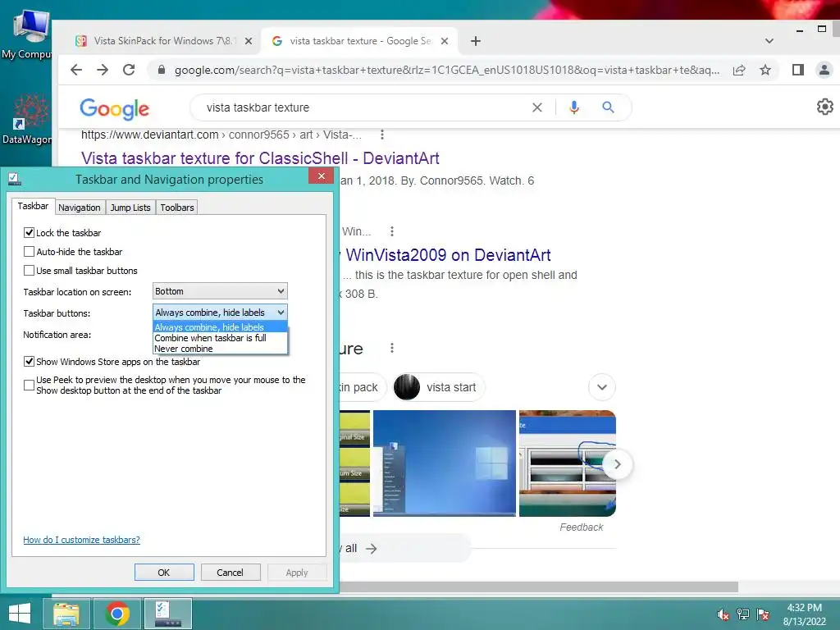The height and width of the screenshot is (630, 840).
Task: Open a new Chrome tab
Action: pyautogui.click(x=475, y=41)
